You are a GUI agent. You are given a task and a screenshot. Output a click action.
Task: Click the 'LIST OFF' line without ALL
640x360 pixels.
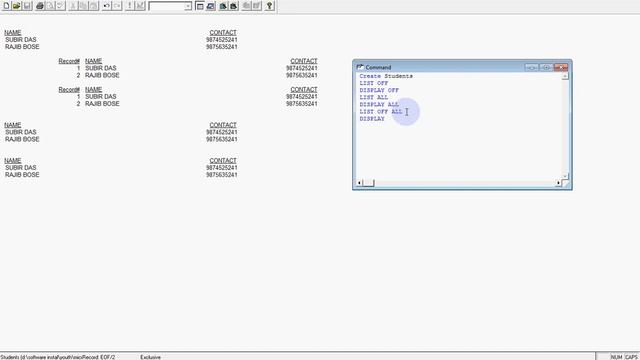374,83
